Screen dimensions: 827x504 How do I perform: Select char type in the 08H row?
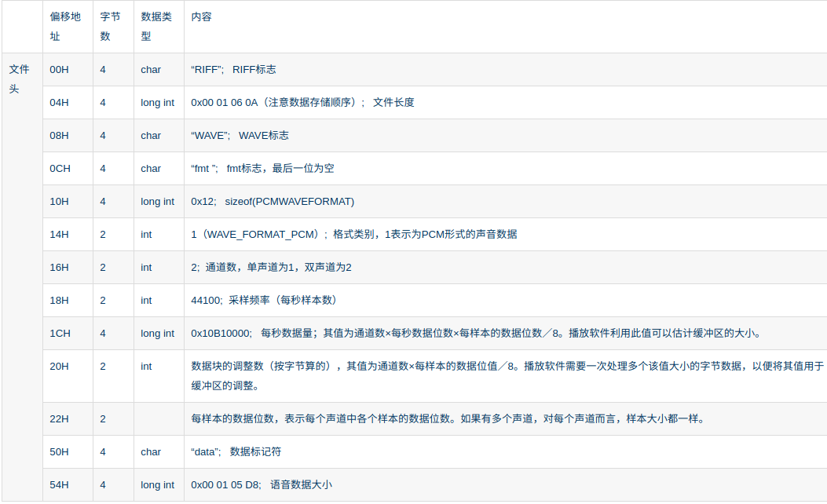point(151,136)
